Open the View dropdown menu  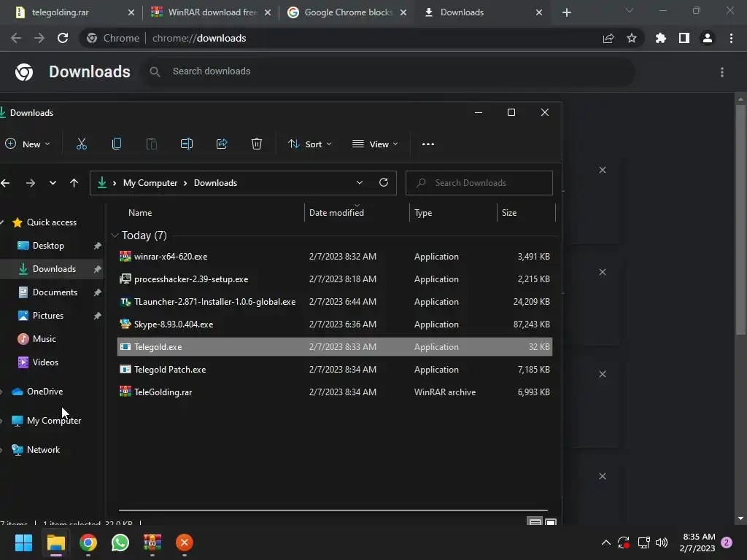375,144
